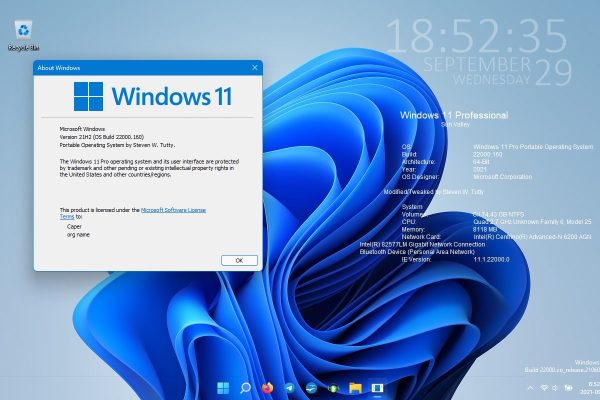
Task: Click 'Portable Operating System by Steven W. Tutty' line
Action: [x=117, y=145]
